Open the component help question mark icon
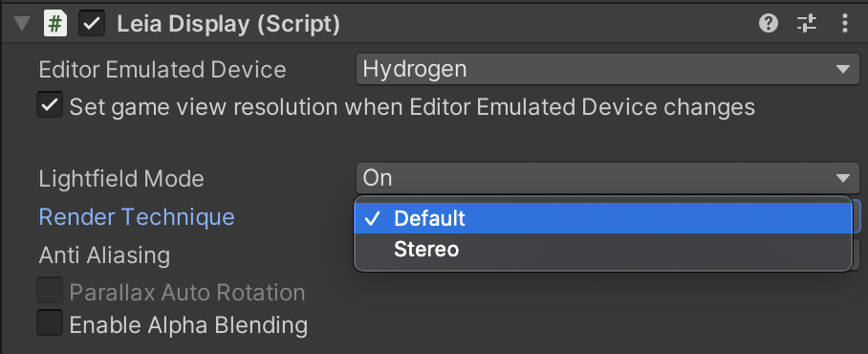868x354 pixels. [769, 23]
